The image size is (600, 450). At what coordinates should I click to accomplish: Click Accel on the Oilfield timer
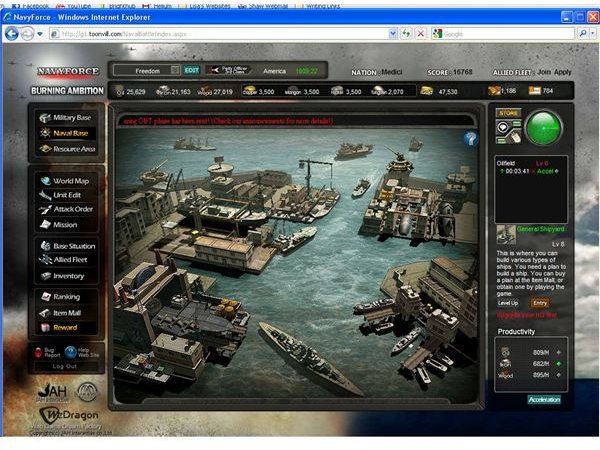click(545, 171)
